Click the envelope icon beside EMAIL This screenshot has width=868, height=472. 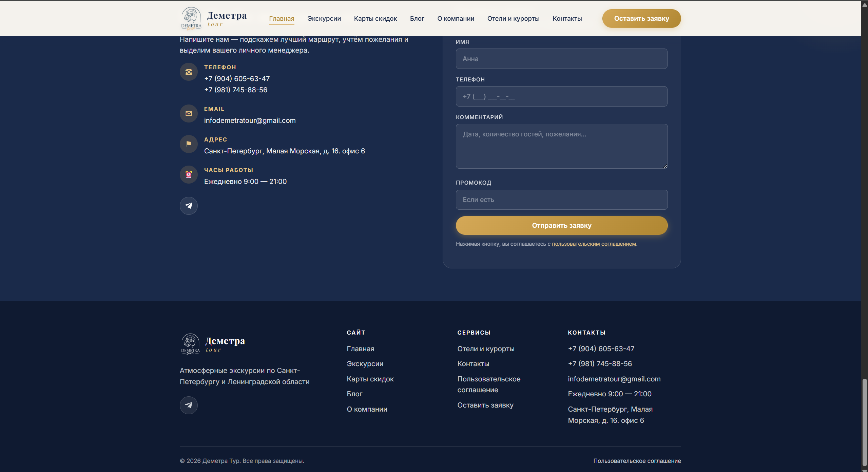pos(189,114)
